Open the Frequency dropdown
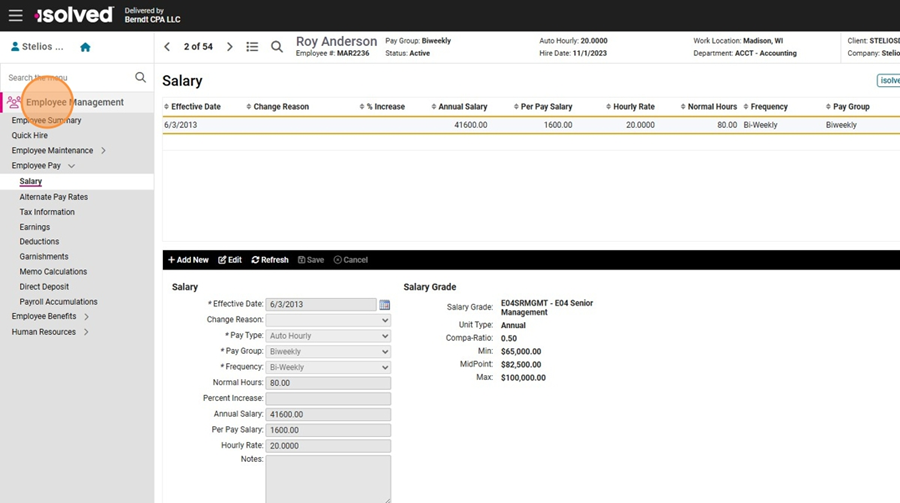Image resolution: width=900 pixels, height=503 pixels. (328, 367)
